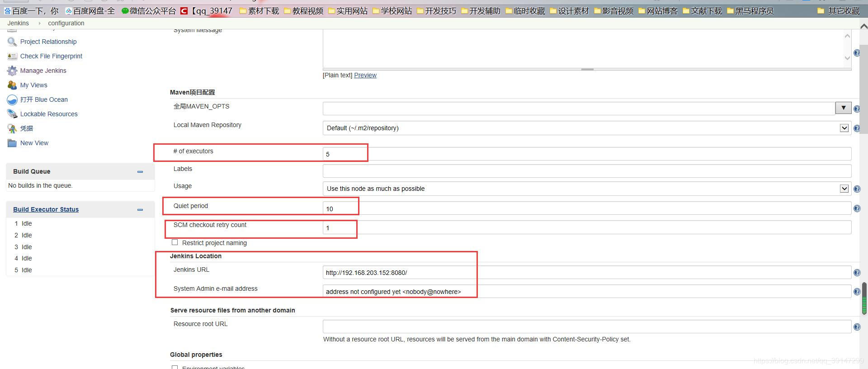Toggle the Environment variables checkbox
Screen dimensions: 868x369
(175, 367)
